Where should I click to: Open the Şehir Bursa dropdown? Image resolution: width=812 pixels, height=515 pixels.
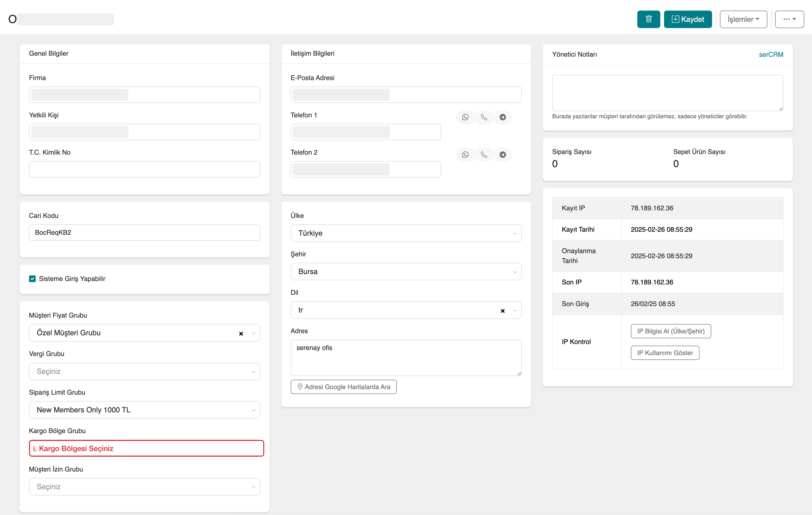coord(406,272)
